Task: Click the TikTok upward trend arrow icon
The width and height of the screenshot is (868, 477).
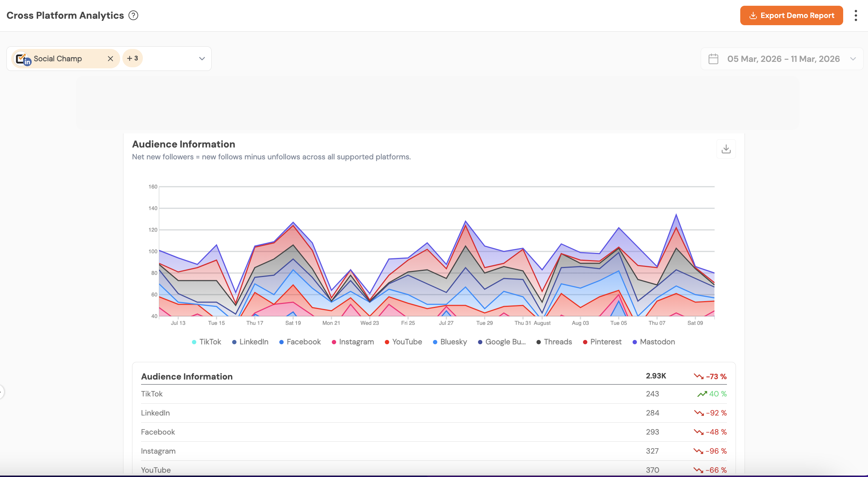Action: tap(702, 394)
